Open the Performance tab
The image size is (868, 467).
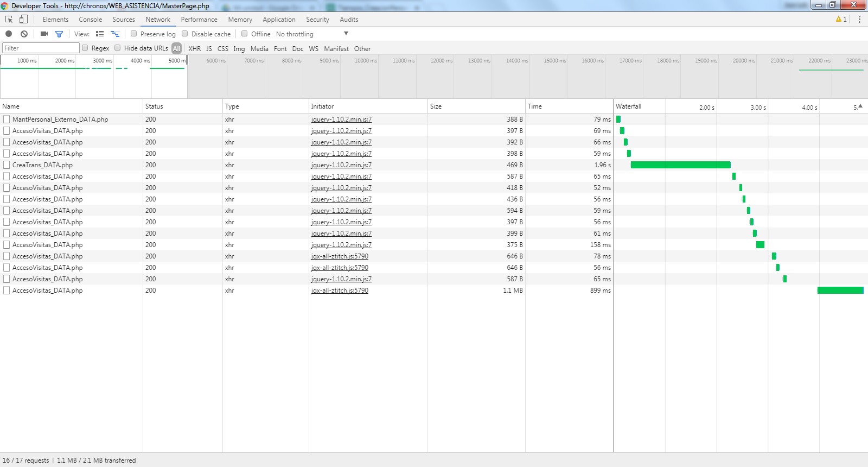tap(199, 20)
